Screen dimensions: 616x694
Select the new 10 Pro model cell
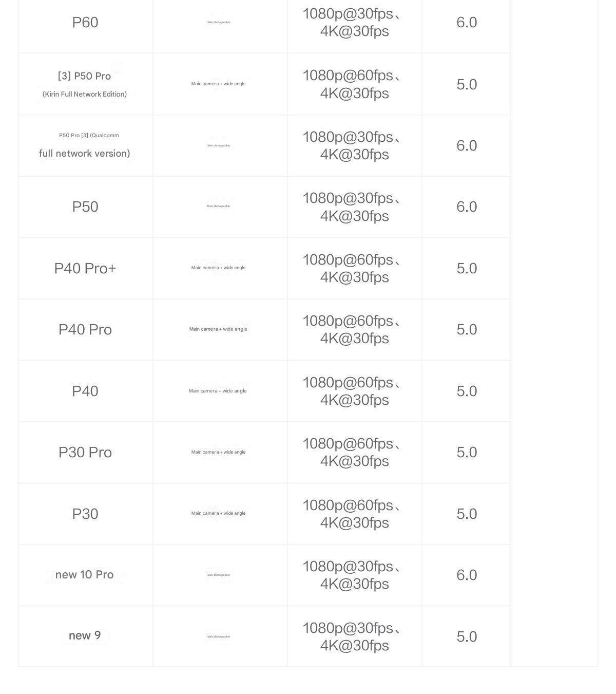(85, 575)
